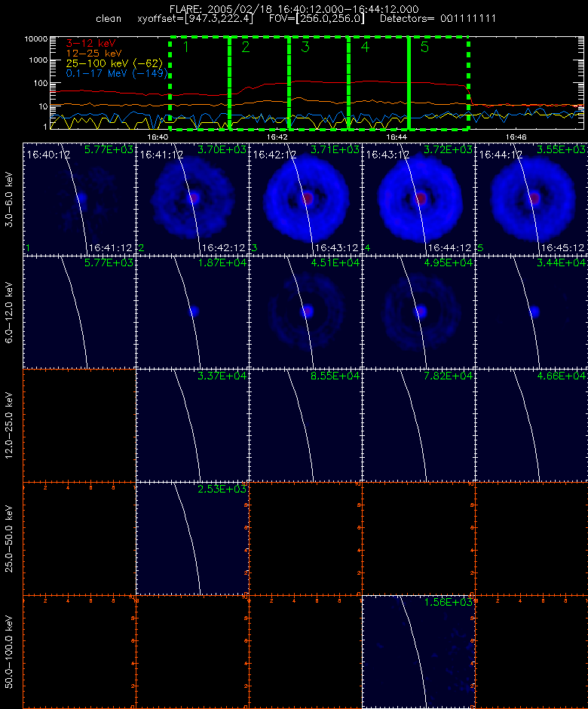The width and height of the screenshot is (588, 709).
Task: Click the empty 12.0-25.0 keV panel with orange border
Action: pyautogui.click(x=79, y=425)
